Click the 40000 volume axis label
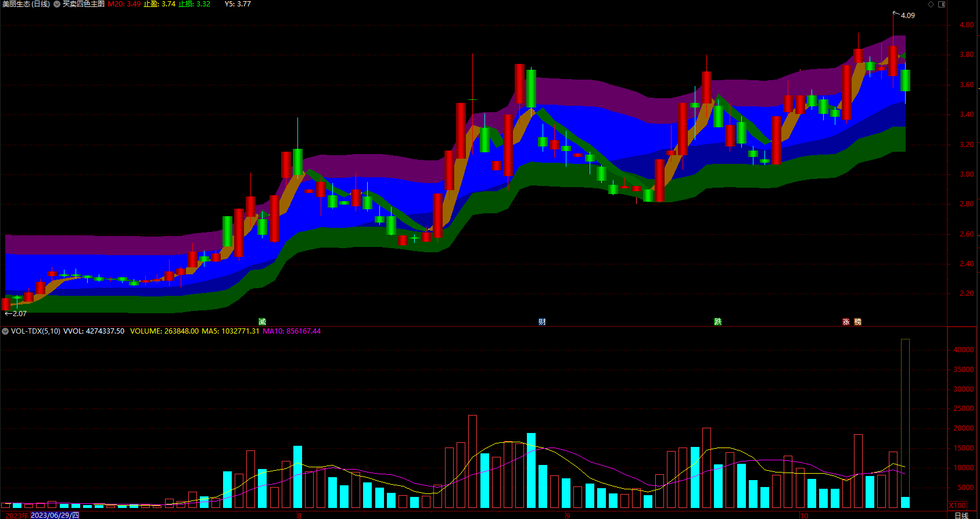Image resolution: width=980 pixels, height=519 pixels. pyautogui.click(x=964, y=350)
